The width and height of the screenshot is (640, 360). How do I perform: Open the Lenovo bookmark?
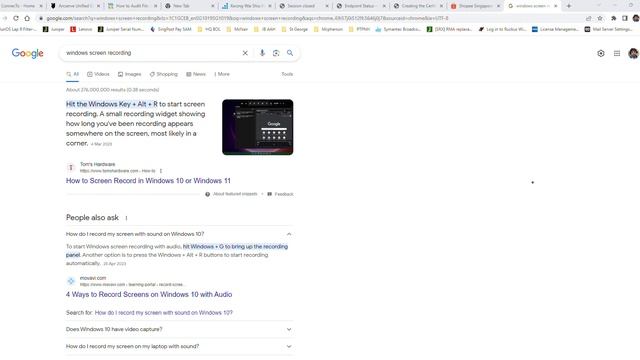81,29
